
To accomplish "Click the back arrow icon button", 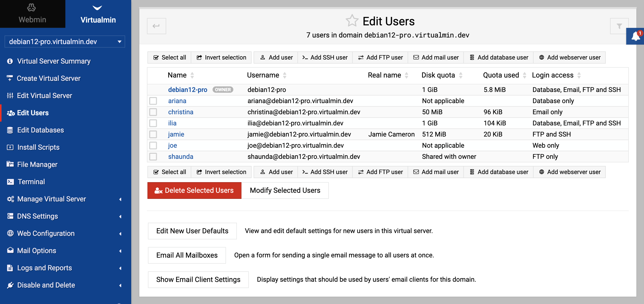I will 156,26.
